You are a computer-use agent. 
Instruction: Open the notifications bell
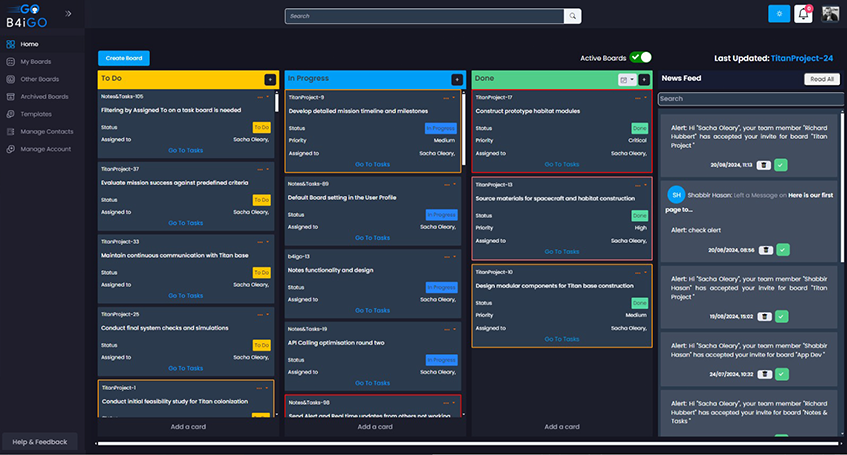[x=803, y=13]
